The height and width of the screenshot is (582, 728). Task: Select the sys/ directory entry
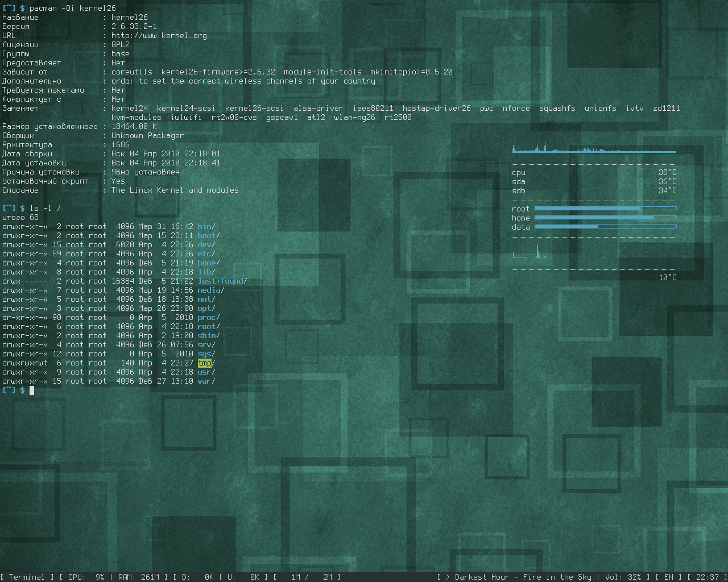pyautogui.click(x=206, y=354)
